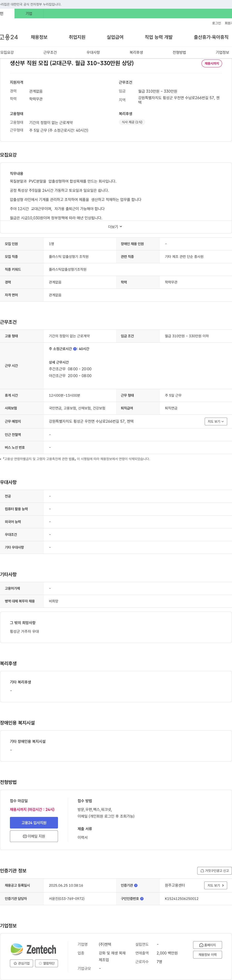This screenshot has height=980, width=232.
Task: Click the 열람차단 button
Action: click(46, 963)
